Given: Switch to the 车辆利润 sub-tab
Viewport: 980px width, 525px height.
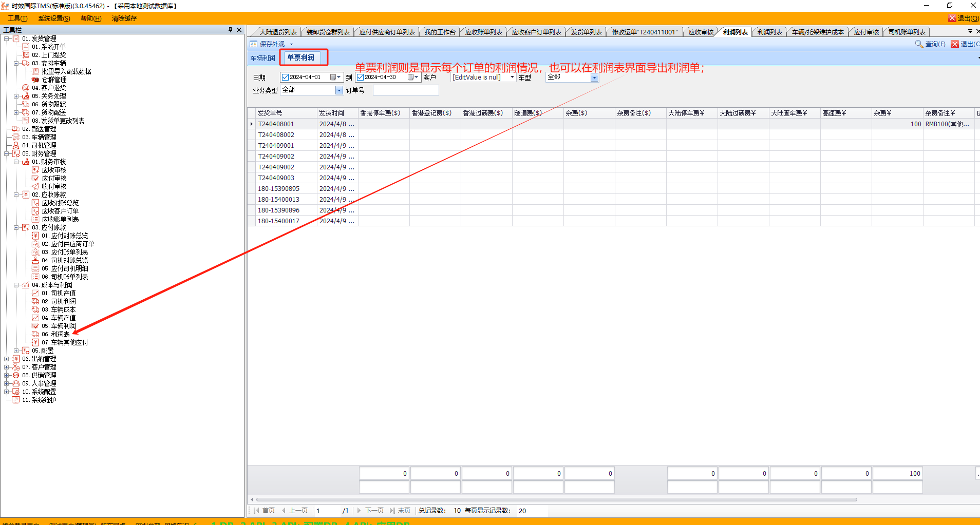Looking at the screenshot, I should 262,58.
